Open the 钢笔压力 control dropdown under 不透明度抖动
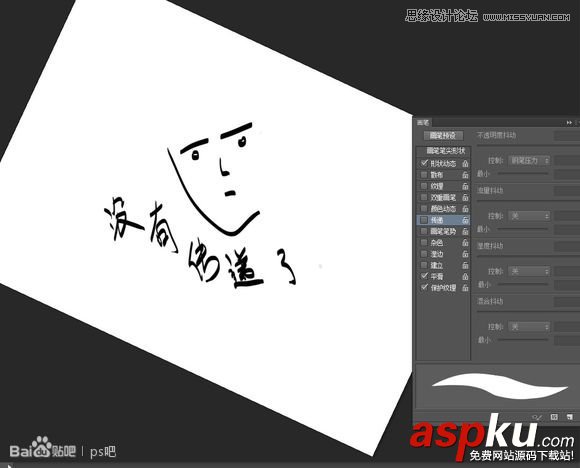This screenshot has width=580, height=468. 529,161
